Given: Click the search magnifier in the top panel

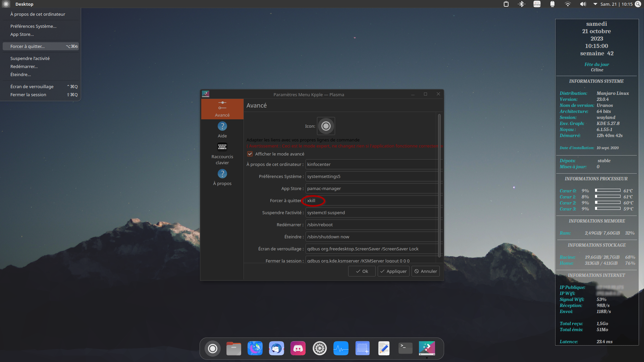Looking at the screenshot, I should pyautogui.click(x=638, y=4).
